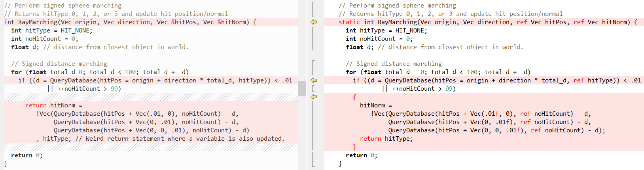Click the long bracket spanning the hitNorm block
The image size is (644, 170).
[x=313, y=126]
